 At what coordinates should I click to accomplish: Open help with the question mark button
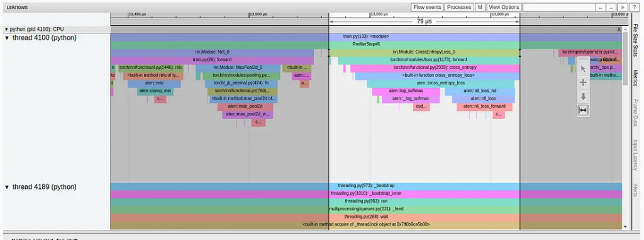635,8
